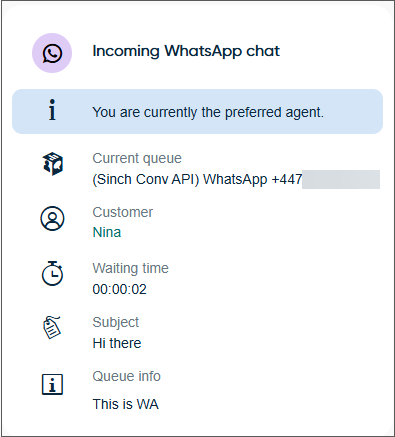Click the 00:00:02 waiting time value
395x437 pixels.
point(120,289)
